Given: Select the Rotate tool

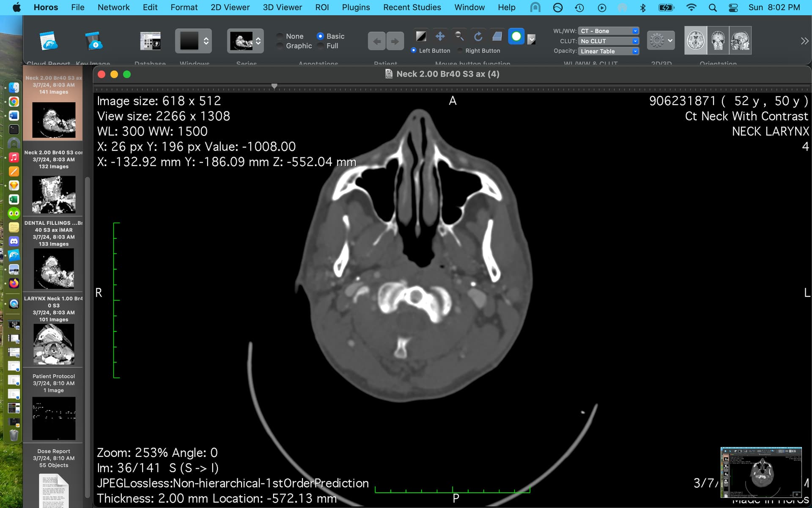Looking at the screenshot, I should (x=478, y=36).
